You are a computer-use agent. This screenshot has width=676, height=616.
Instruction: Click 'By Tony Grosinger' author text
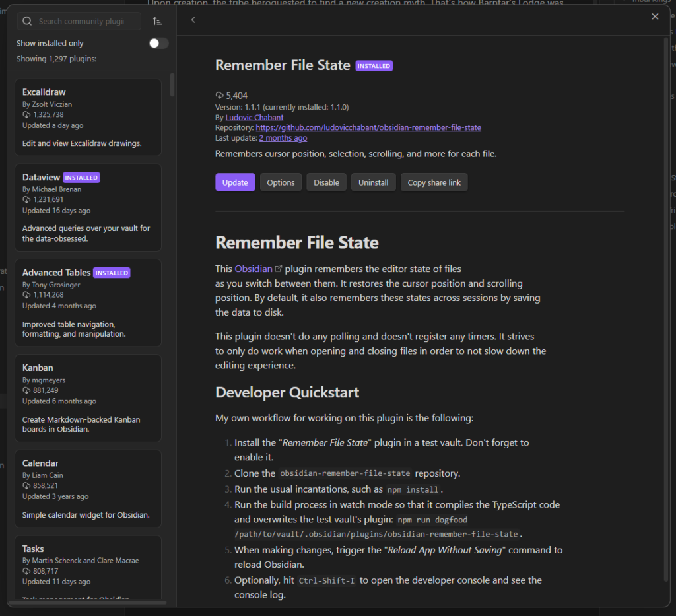click(x=51, y=285)
